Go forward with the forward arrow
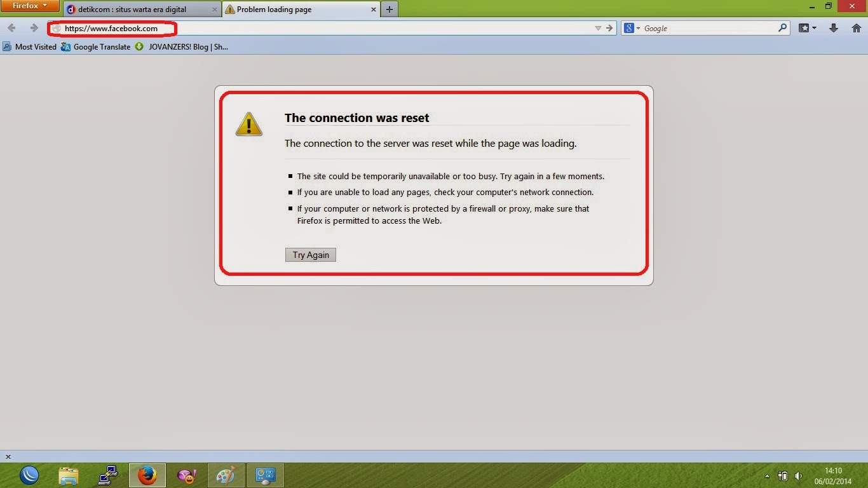The image size is (868, 488). [34, 28]
